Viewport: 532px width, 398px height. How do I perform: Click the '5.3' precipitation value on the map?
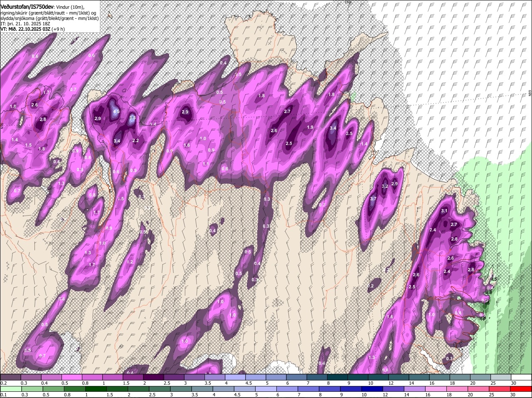point(133,118)
